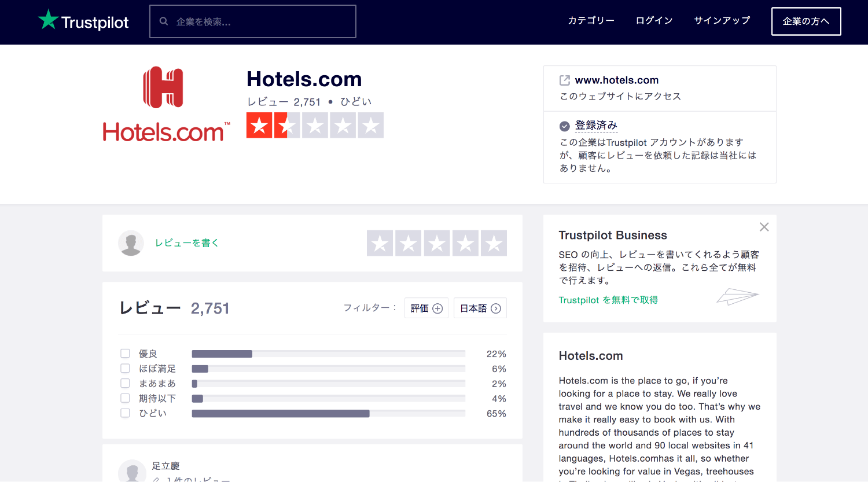Image resolution: width=868 pixels, height=482 pixels.
Task: Rate three stars in review box
Action: pyautogui.click(x=437, y=243)
